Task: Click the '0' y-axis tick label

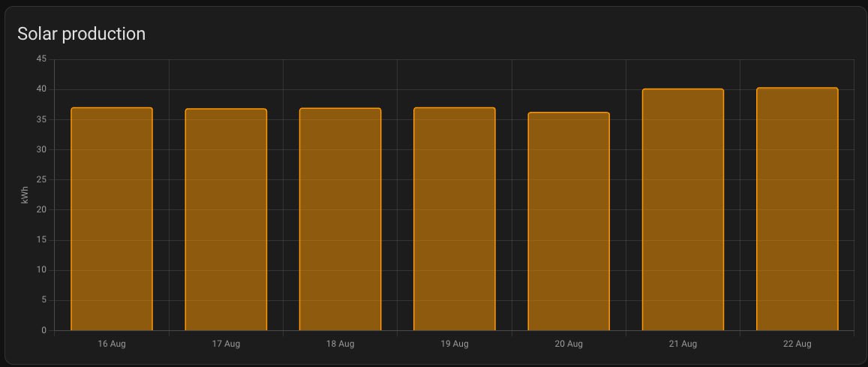Action: [44, 330]
